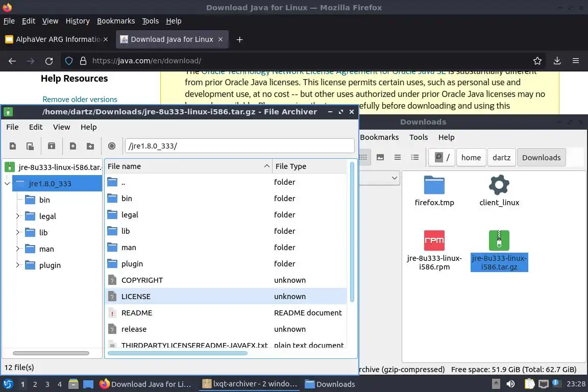The height and width of the screenshot is (392, 588).
Task: Open archiver Help menu
Action: point(88,127)
